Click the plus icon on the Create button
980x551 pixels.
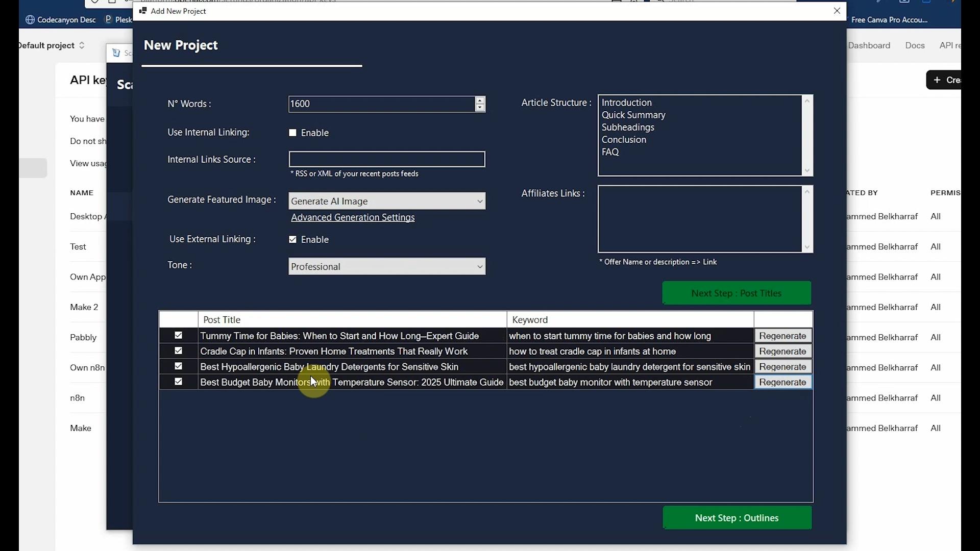pyautogui.click(x=937, y=80)
